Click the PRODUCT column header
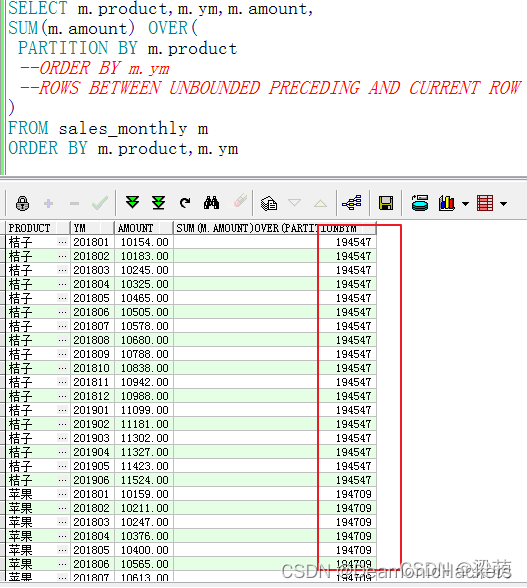 37,228
